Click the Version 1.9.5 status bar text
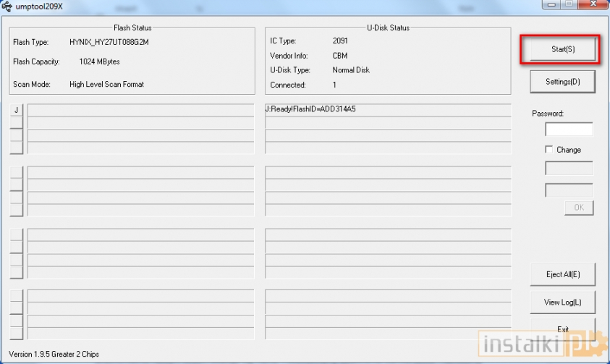 pos(54,354)
